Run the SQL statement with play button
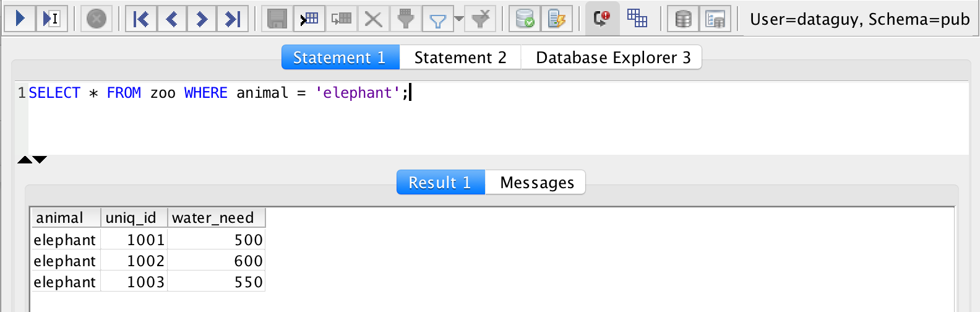The width and height of the screenshot is (980, 312). tap(20, 19)
